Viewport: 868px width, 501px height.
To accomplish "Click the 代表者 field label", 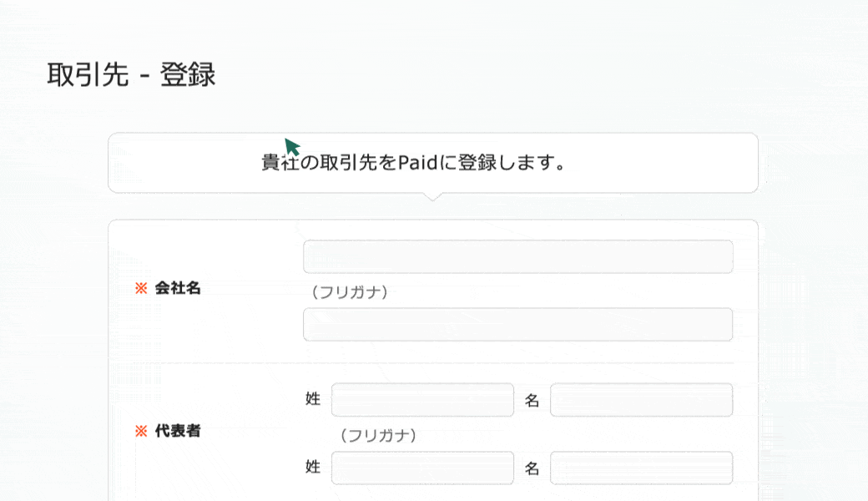I will tap(178, 432).
